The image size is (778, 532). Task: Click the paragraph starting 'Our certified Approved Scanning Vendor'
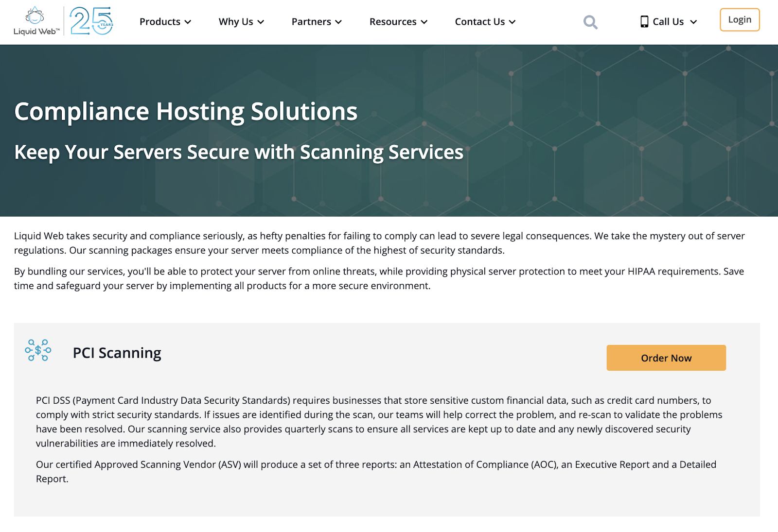click(376, 471)
